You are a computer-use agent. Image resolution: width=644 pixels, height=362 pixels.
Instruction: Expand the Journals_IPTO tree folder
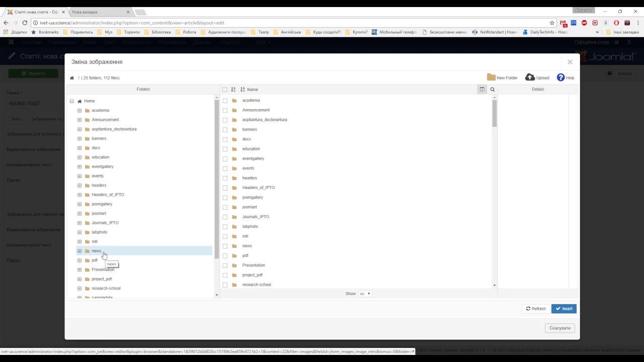pyautogui.click(x=79, y=223)
